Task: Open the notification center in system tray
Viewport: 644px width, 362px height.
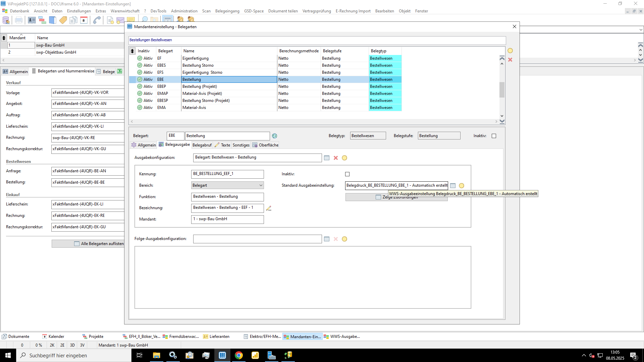Action: click(634, 355)
